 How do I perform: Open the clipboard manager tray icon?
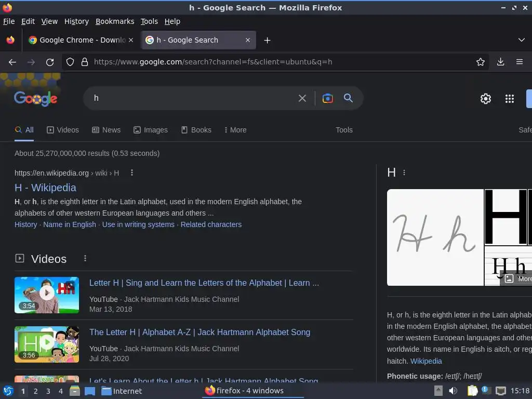pyautogui.click(x=472, y=391)
